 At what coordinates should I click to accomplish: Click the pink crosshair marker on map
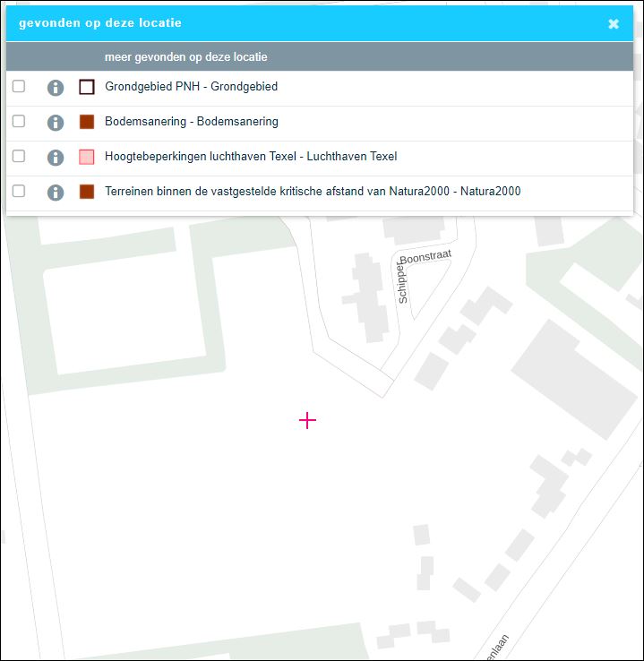(x=308, y=420)
